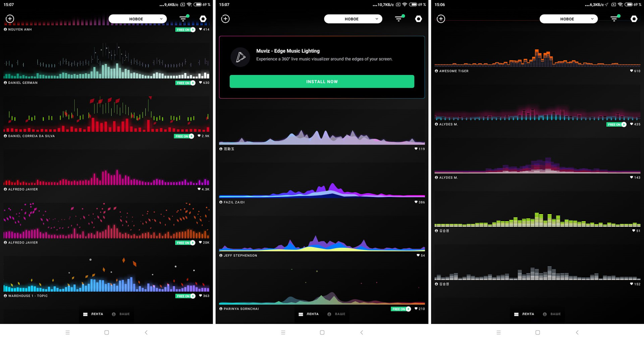Tap the add (plus) icon in the middle screen
Image resolution: width=644 pixels, height=341 pixels.
click(x=225, y=19)
